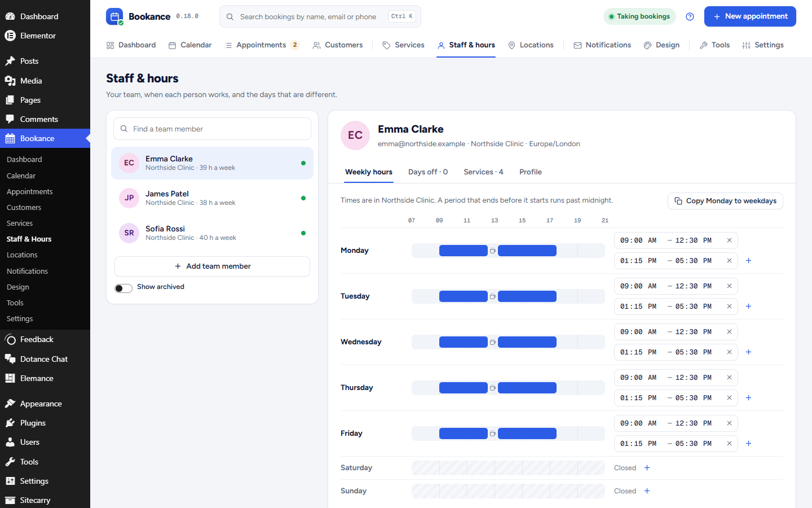812x508 pixels.
Task: Open Dashboard in top navigation bar
Action: point(131,45)
